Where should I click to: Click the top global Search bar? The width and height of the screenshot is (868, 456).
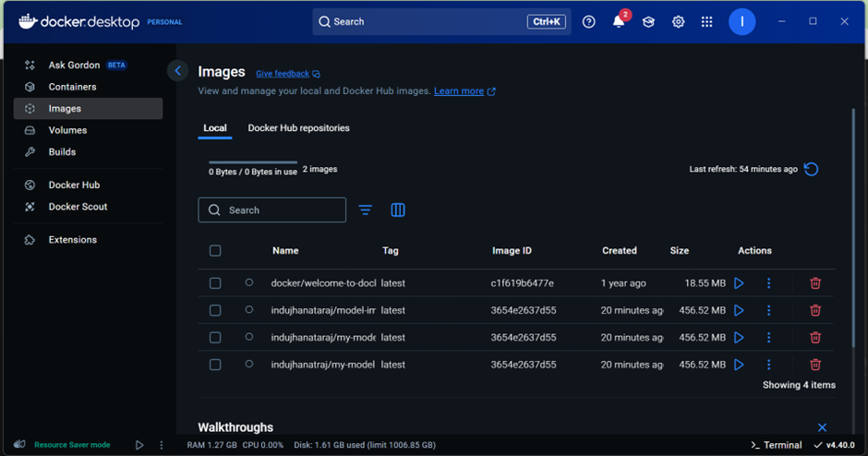click(441, 21)
